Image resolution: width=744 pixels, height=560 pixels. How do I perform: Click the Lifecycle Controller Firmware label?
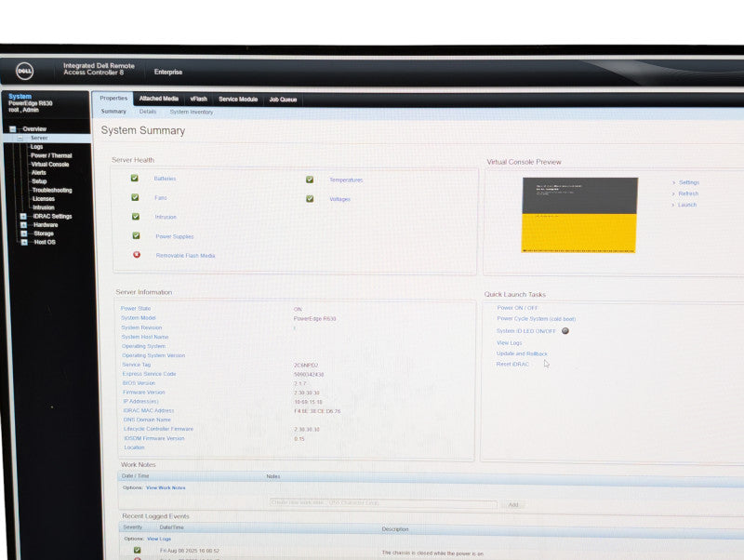(x=158, y=429)
